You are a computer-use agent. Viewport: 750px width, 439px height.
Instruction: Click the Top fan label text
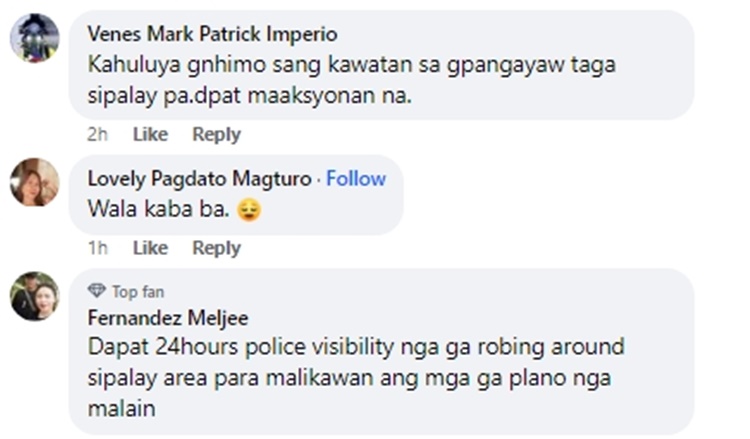tap(138, 292)
